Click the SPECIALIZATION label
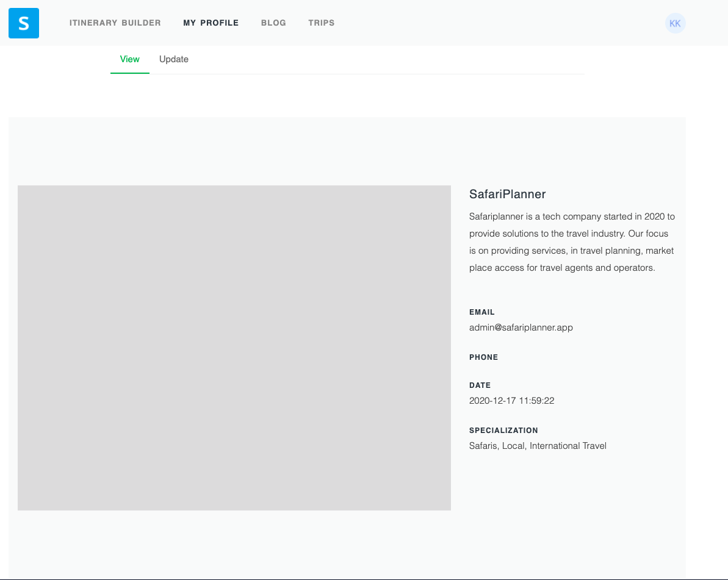 503,430
